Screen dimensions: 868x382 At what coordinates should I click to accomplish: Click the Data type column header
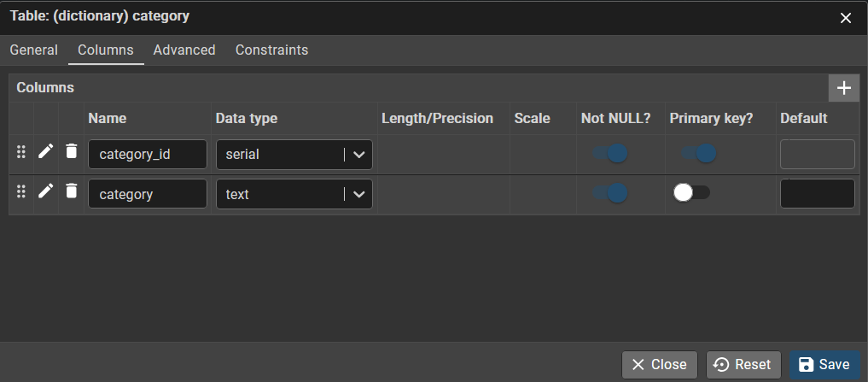(x=247, y=118)
